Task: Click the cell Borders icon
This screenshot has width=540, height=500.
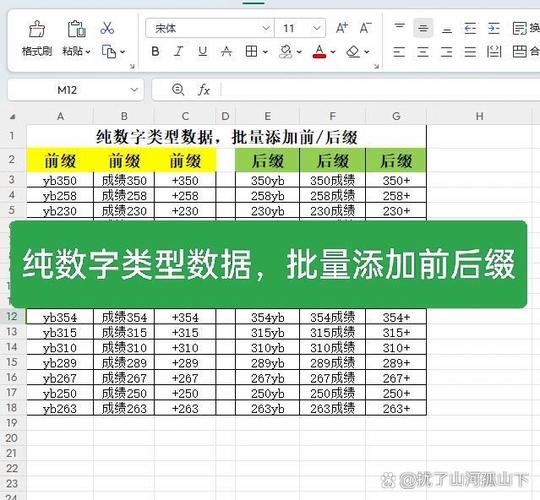Action: point(251,52)
